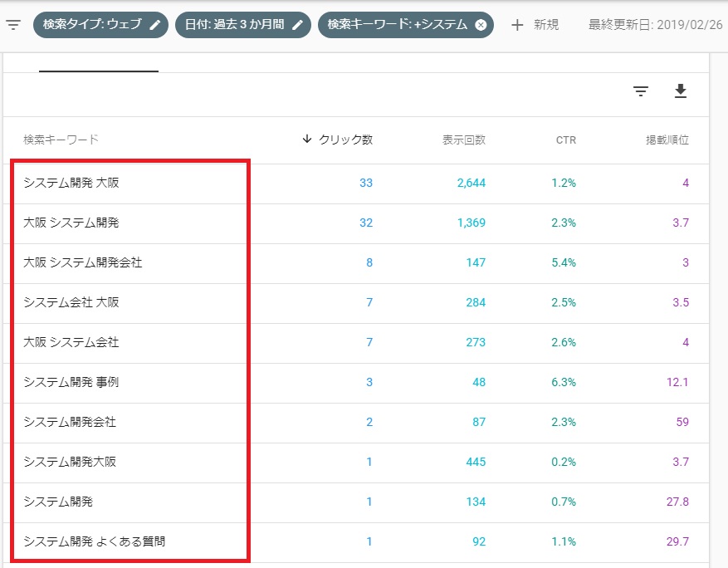The height and width of the screenshot is (568, 728).
Task: Click the filter icon in the top bar
Action: pyautogui.click(x=12, y=25)
